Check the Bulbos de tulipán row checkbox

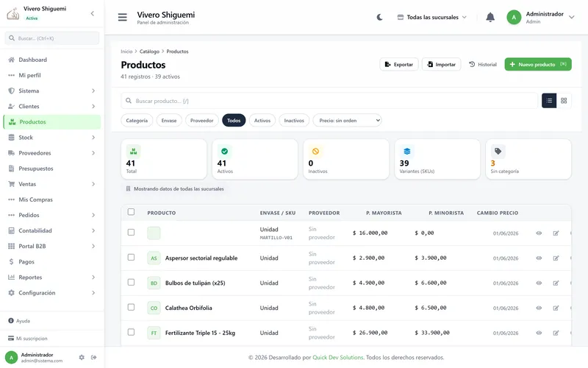coord(131,283)
